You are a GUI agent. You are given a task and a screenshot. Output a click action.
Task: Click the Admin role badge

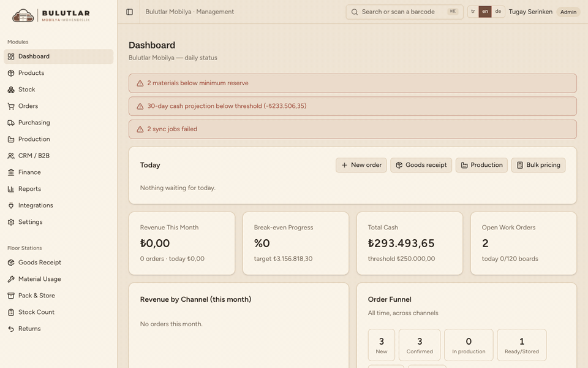568,12
